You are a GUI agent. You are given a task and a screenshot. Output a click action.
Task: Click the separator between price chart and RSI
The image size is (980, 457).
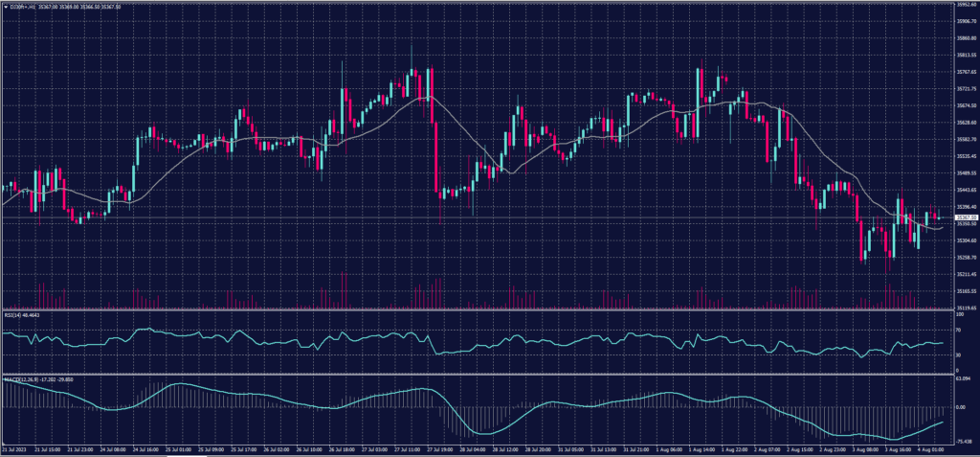pyautogui.click(x=479, y=309)
